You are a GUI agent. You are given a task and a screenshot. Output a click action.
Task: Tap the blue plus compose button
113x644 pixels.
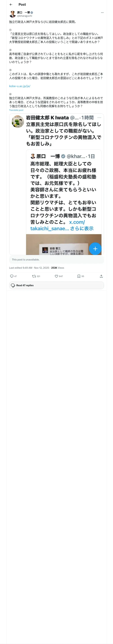point(95,248)
